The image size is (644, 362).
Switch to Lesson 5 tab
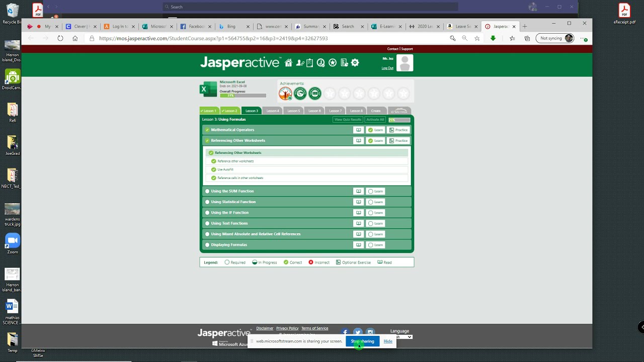[294, 111]
